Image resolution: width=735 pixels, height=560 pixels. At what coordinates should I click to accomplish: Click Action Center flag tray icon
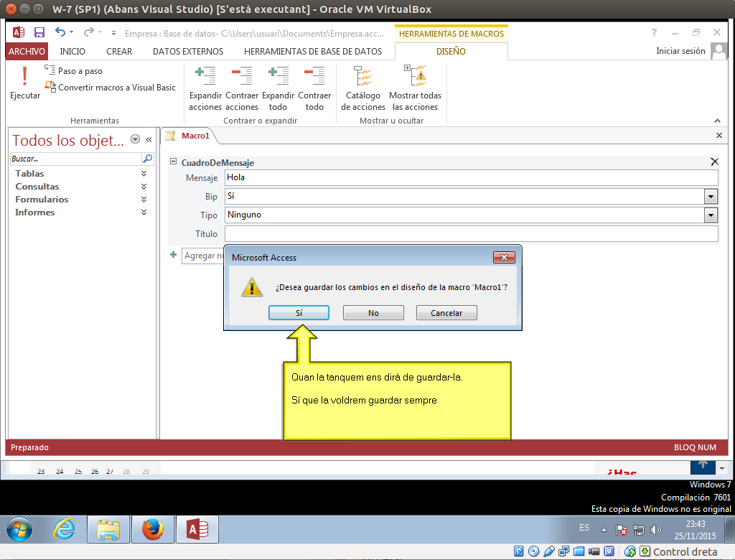(x=622, y=530)
